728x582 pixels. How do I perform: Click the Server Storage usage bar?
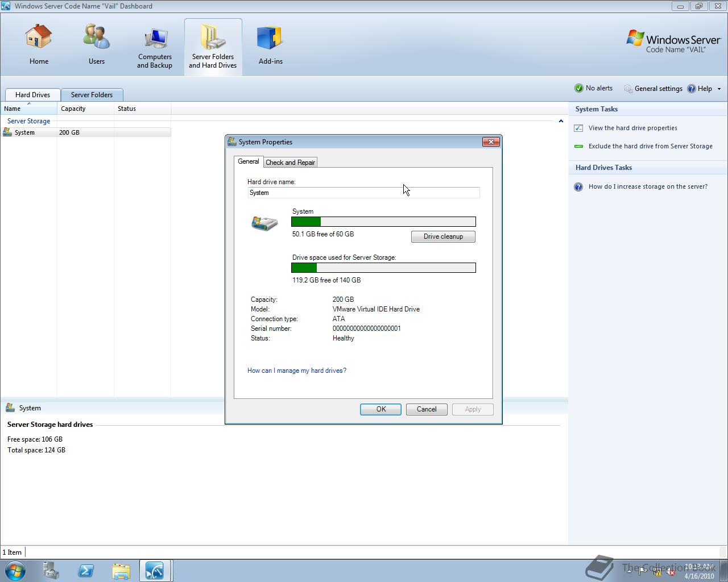point(383,268)
